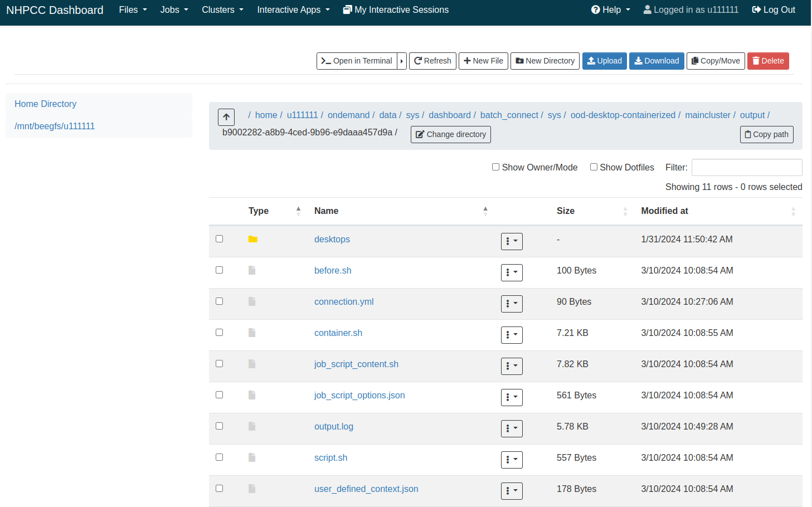Open /mnt/beegfs/u111111 favorite path
This screenshot has height=507, width=812.
[55, 126]
